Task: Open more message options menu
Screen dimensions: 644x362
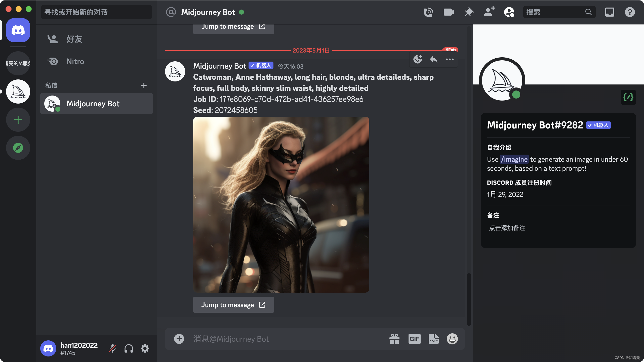Action: point(450,60)
